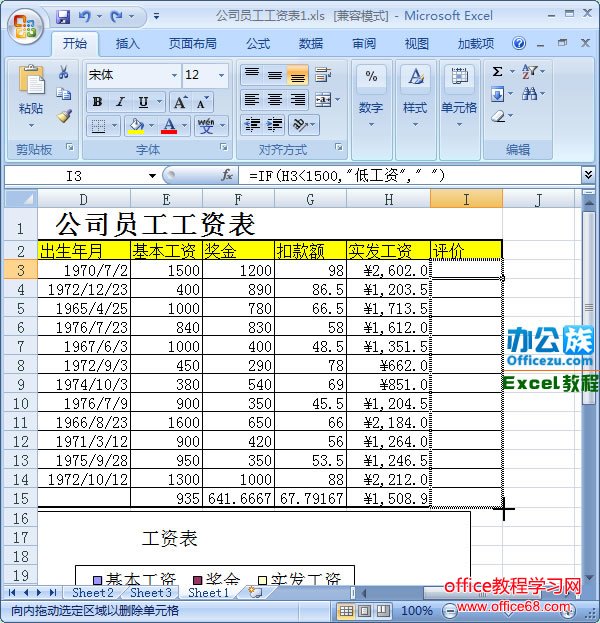Click the AutoSum sigma icon
The height and width of the screenshot is (623, 600).
coord(497,72)
